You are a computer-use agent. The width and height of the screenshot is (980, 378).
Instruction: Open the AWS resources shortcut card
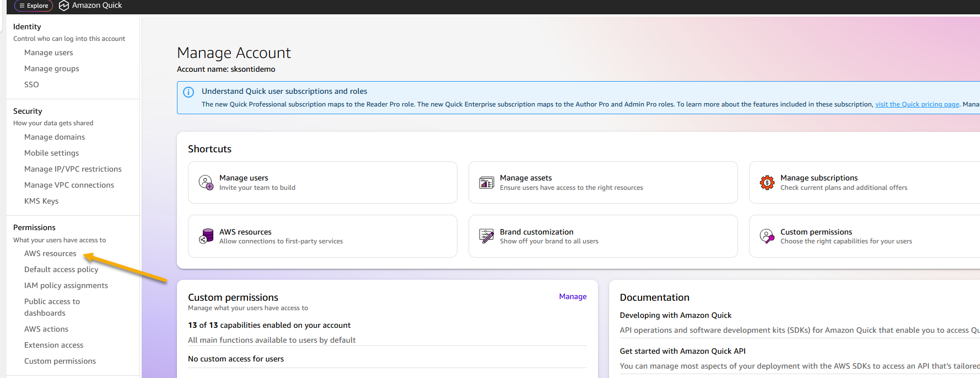click(x=322, y=236)
